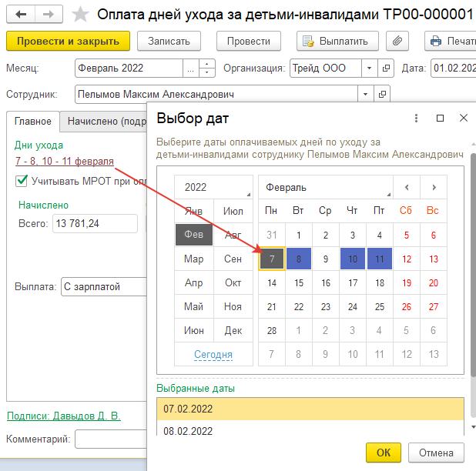Go to next month in calendar
The image size is (476, 471).
[x=434, y=187]
